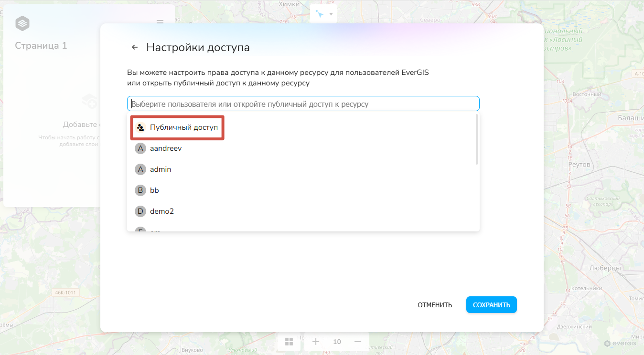The height and width of the screenshot is (355, 644).
Task: Click the zoom level value 10
Action: pyautogui.click(x=337, y=342)
